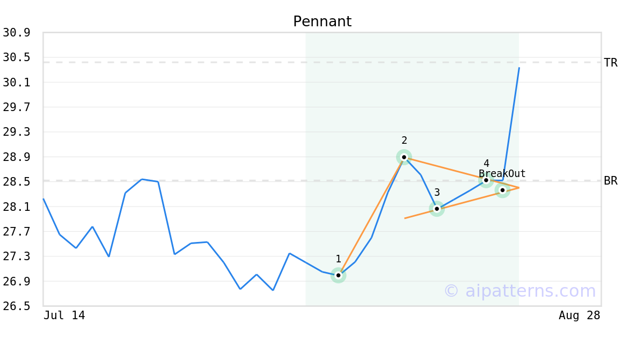This screenshot has width=644, height=338.
Task: Click the BreakOut label
Action: 502,174
